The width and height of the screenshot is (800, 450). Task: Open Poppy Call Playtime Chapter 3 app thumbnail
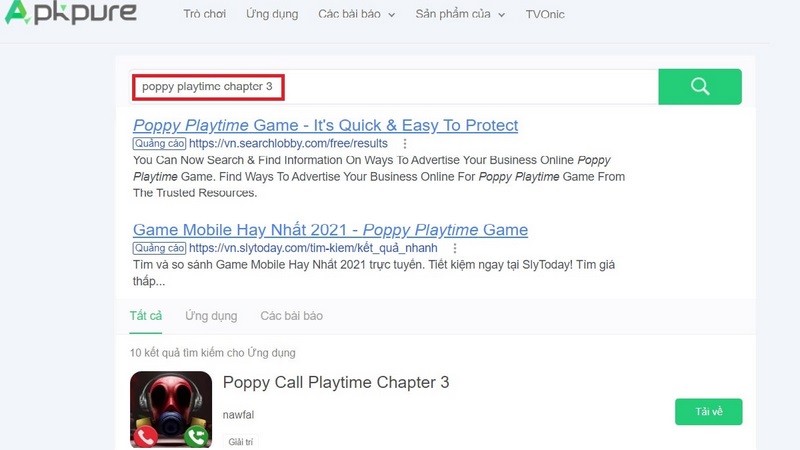click(171, 410)
